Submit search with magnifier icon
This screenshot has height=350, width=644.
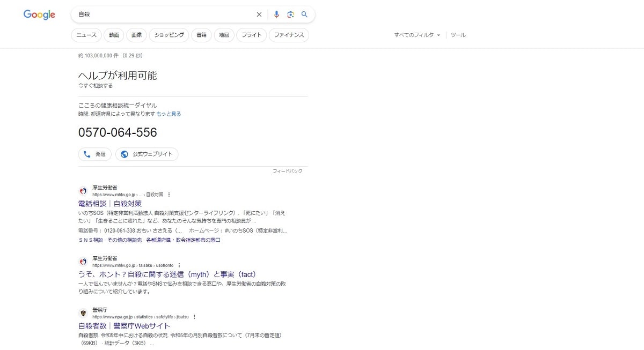304,14
